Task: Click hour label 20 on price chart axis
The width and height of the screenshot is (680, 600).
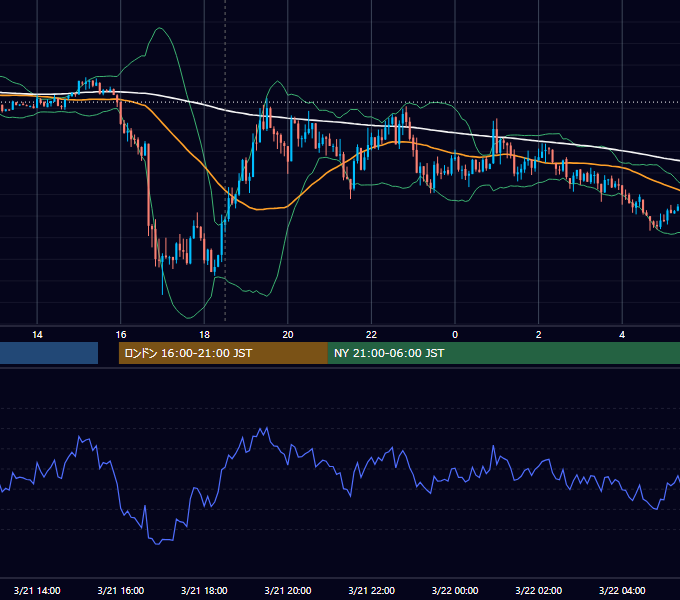Action: 288,335
